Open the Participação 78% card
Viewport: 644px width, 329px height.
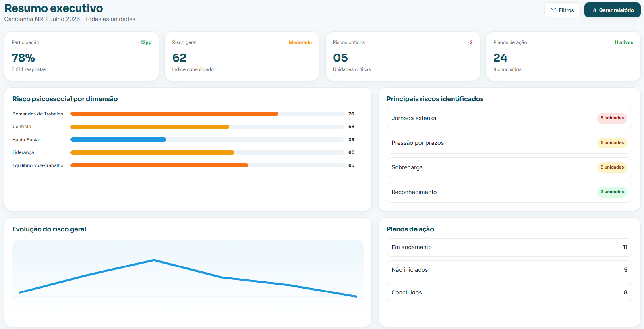coord(81,56)
